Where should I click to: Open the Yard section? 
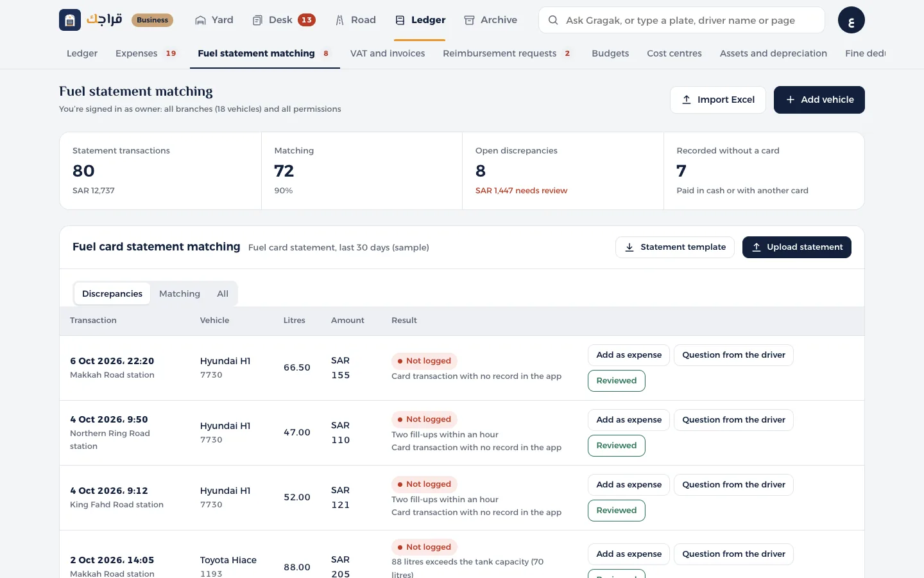pos(214,20)
